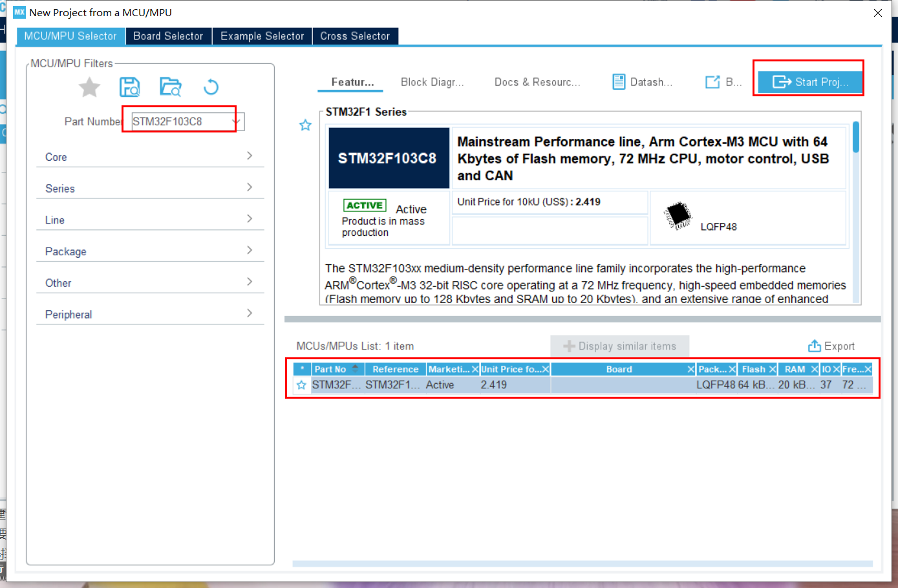Expand the Other filter section
Viewport: 898px width, 588px height.
click(x=150, y=283)
